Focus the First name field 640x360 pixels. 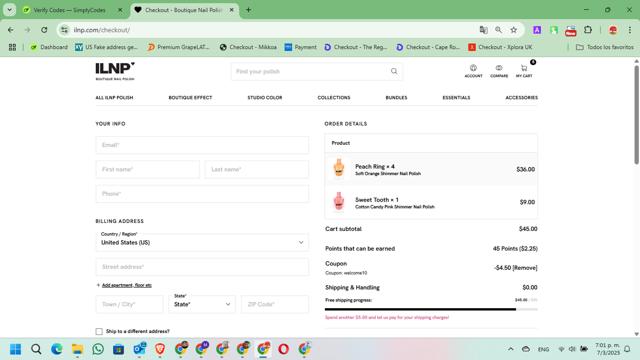tap(148, 169)
